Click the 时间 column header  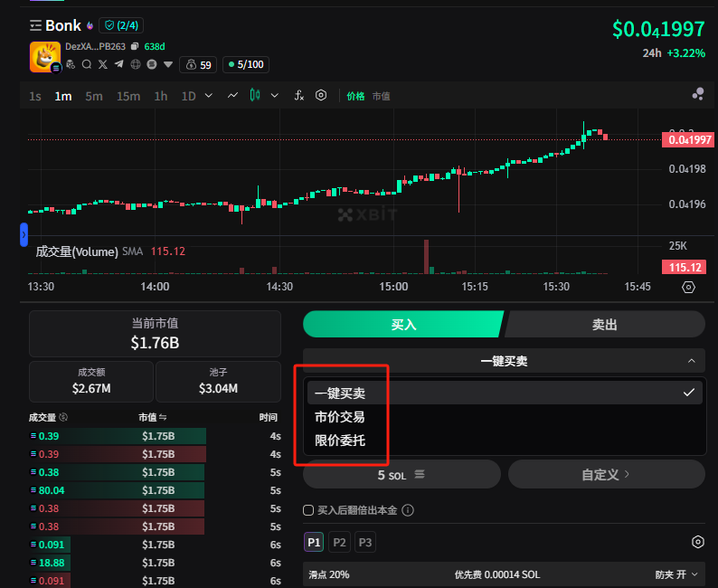[x=268, y=417]
